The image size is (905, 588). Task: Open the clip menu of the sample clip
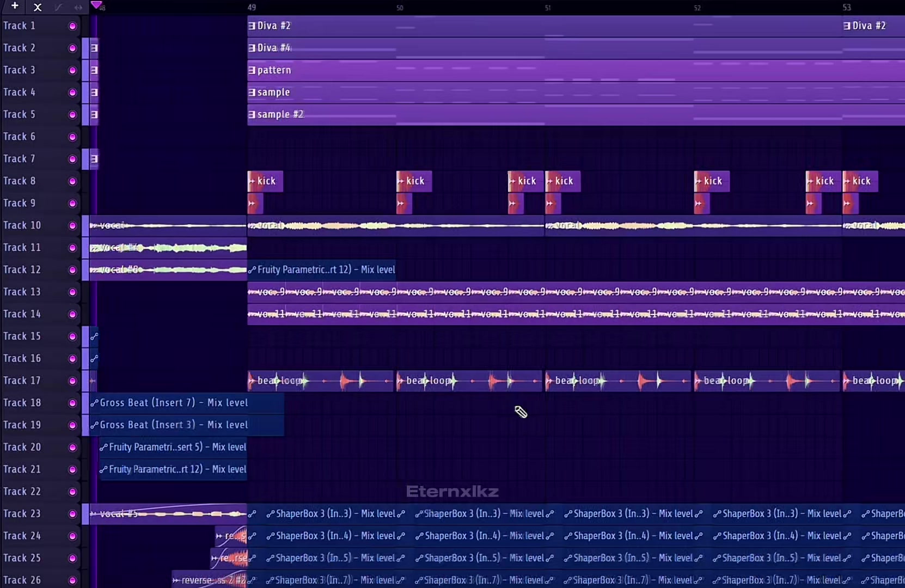click(x=252, y=93)
